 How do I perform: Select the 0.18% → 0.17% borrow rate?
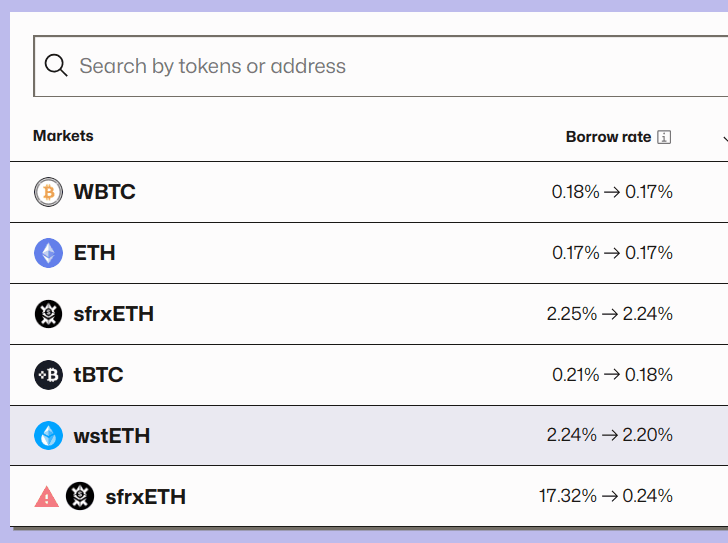pyautogui.click(x=612, y=192)
